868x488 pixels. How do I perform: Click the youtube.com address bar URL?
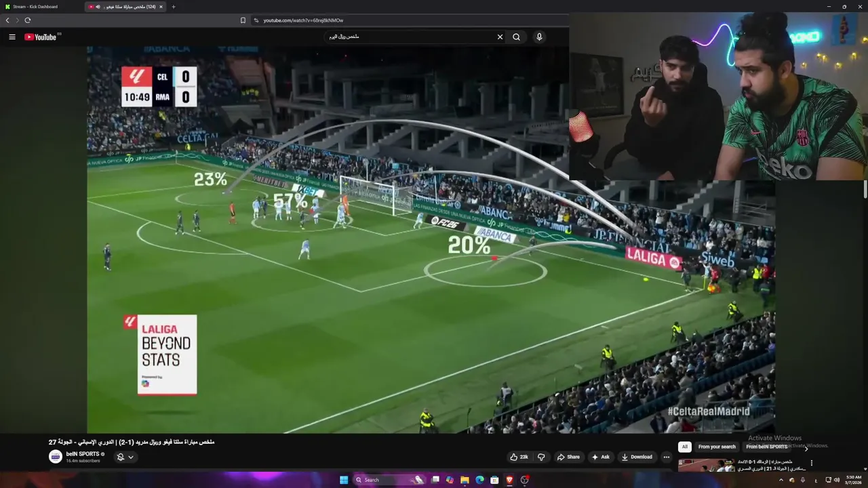click(303, 20)
